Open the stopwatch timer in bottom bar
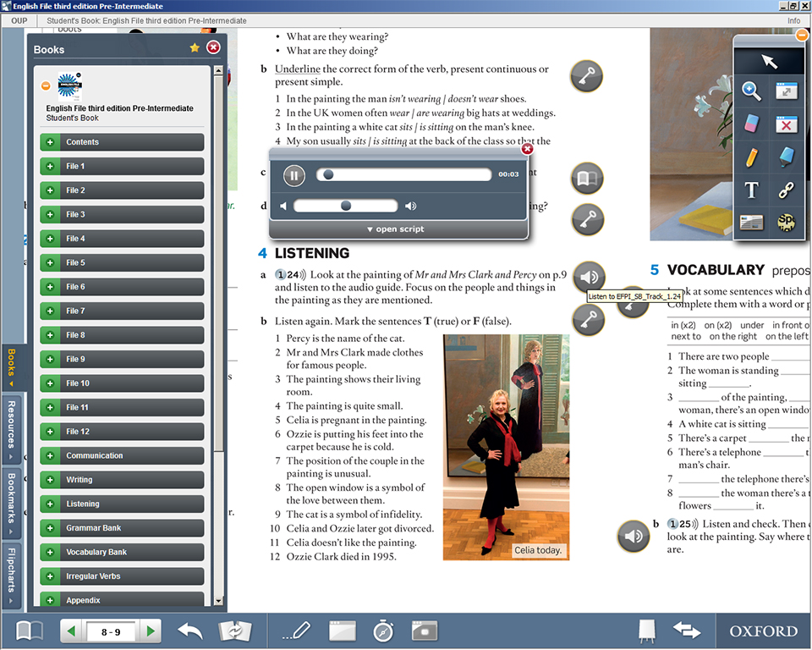812x650 pixels. (x=383, y=631)
